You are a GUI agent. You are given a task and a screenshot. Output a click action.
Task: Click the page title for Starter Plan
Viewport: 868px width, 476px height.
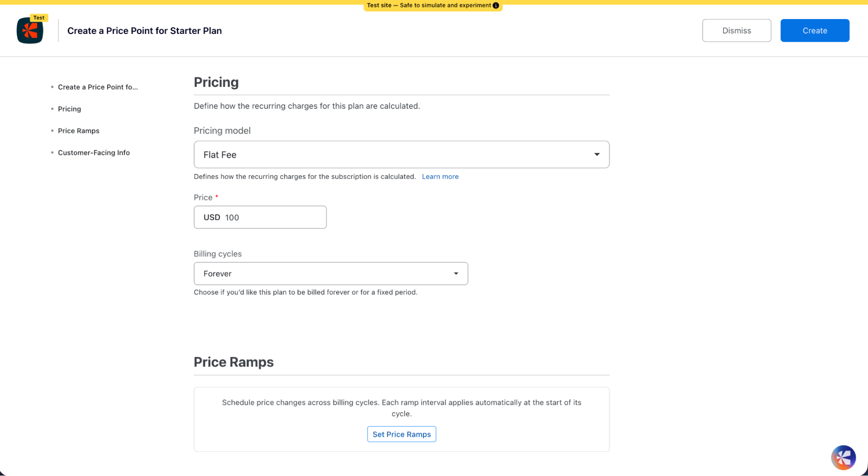[145, 31]
